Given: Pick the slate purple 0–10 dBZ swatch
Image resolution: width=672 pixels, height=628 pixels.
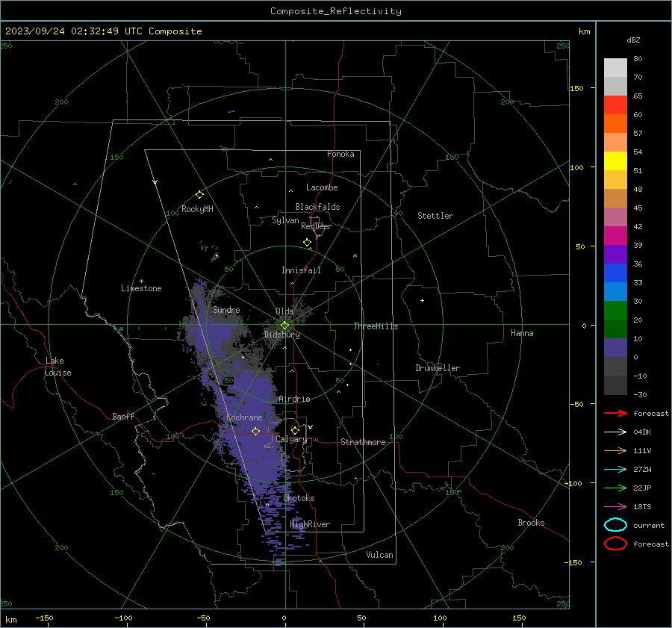Looking at the screenshot, I should click(615, 348).
